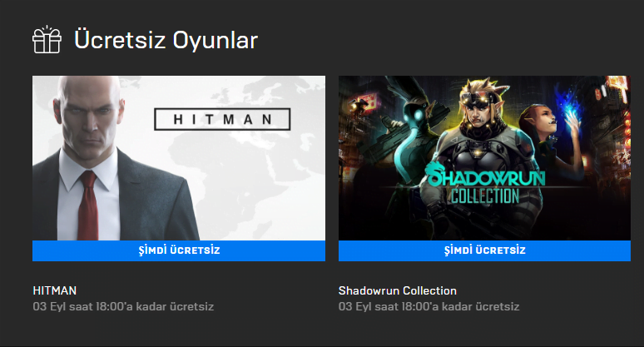Open the Shadowrun Collection cover thumbnail
644x347 pixels.
pyautogui.click(x=484, y=158)
